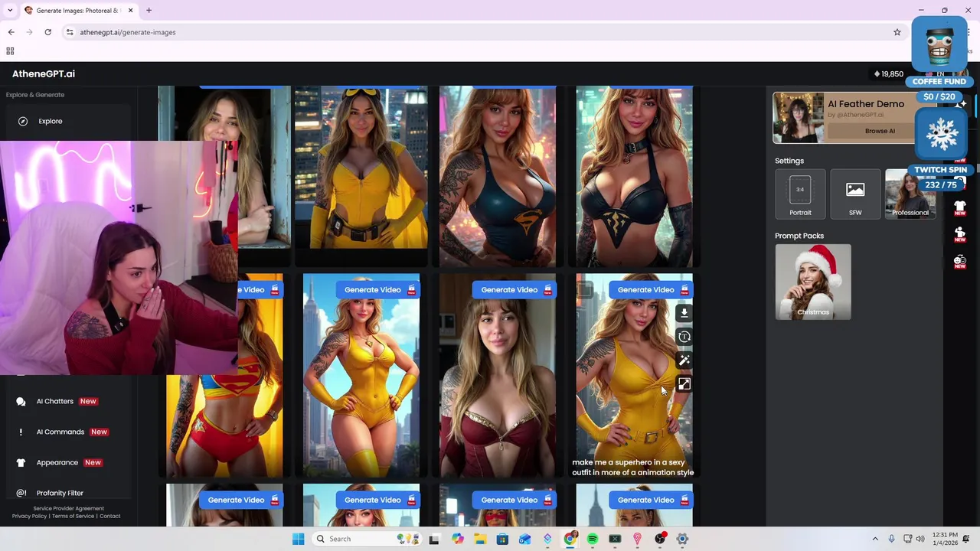Open Outlook from the taskbar
This screenshot has width=980, height=551.
[x=524, y=539]
